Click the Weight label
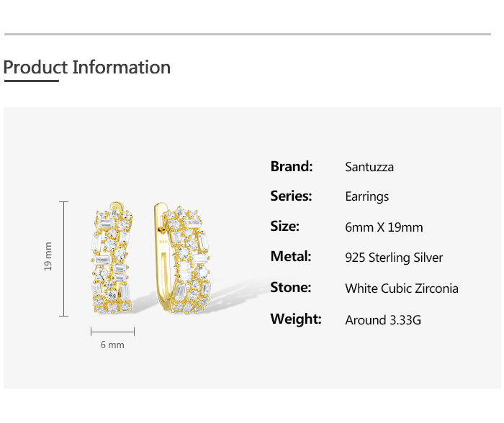Screen dimensions: 504x423 click(x=296, y=319)
